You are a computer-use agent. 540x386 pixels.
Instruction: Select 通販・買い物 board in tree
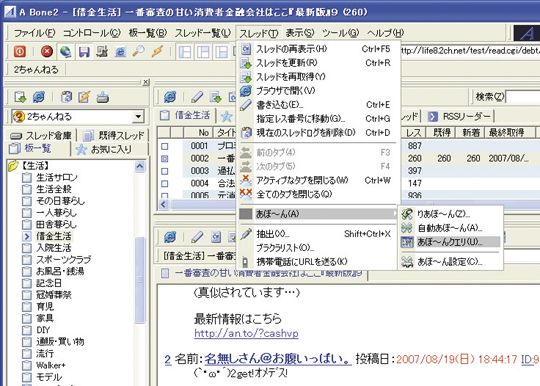60,342
